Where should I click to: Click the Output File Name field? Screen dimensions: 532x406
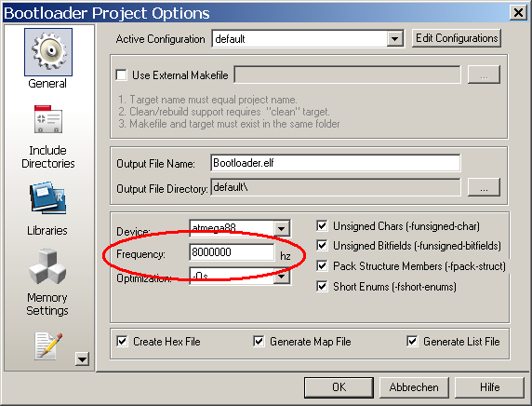click(x=335, y=163)
